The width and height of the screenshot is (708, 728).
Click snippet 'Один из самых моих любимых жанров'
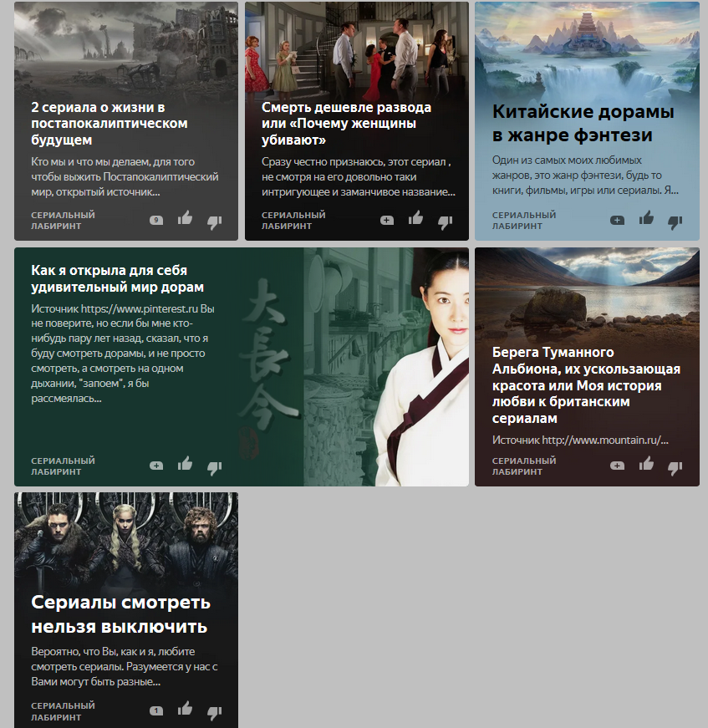[585, 175]
